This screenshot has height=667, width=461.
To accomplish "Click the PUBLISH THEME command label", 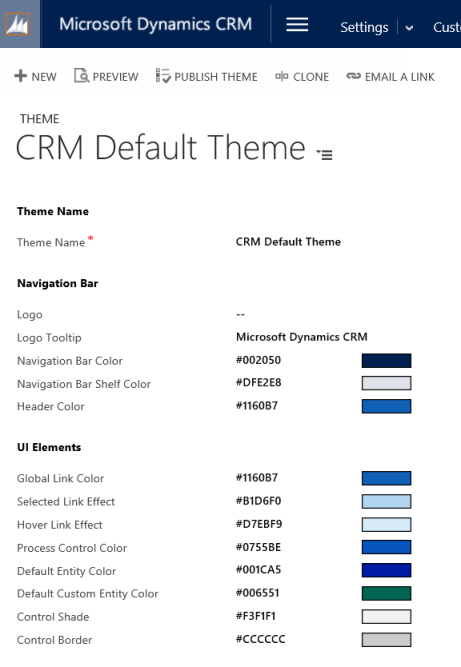I will click(x=216, y=77).
